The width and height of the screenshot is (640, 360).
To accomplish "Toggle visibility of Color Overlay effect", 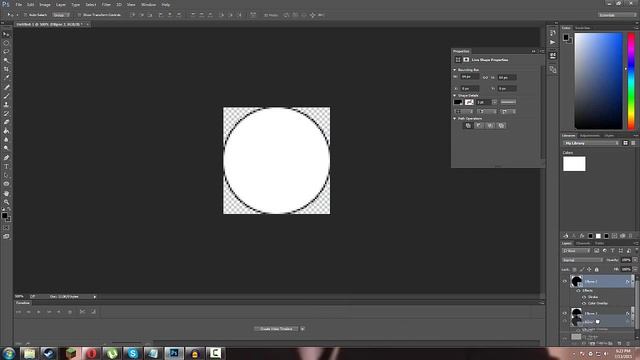I will 584,303.
